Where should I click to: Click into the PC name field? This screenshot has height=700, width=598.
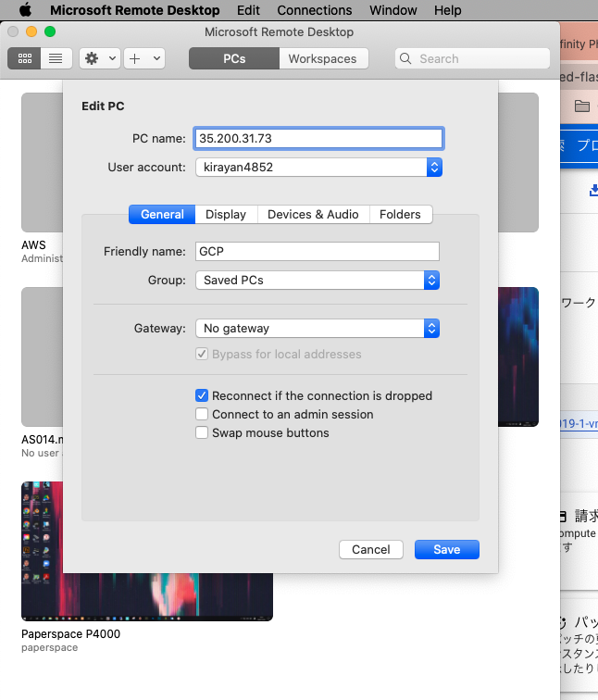[x=318, y=138]
